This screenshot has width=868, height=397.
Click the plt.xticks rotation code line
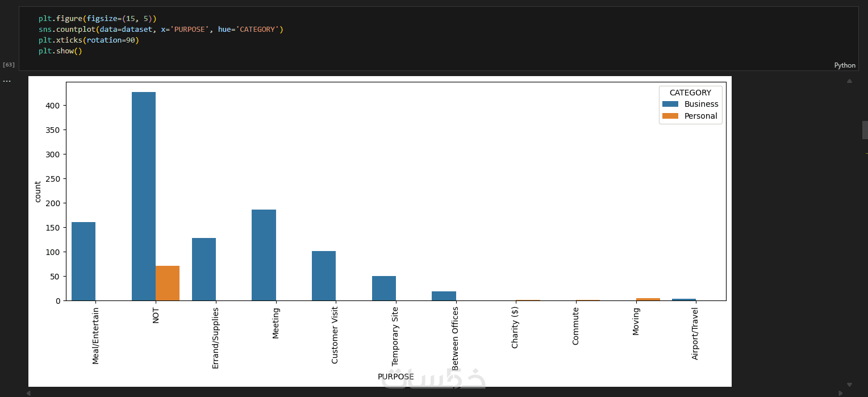pos(89,40)
